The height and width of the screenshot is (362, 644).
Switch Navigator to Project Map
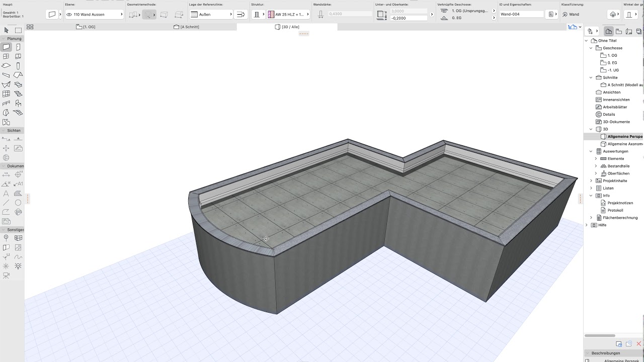[609, 31]
